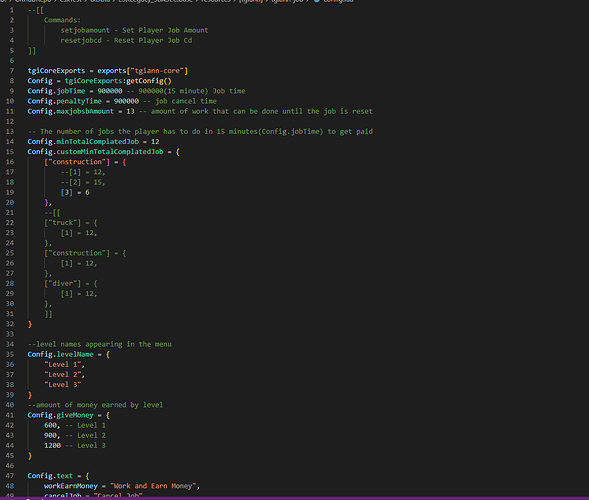Click the 1200 money value
Screen dimensions: 589x500
[52, 446]
